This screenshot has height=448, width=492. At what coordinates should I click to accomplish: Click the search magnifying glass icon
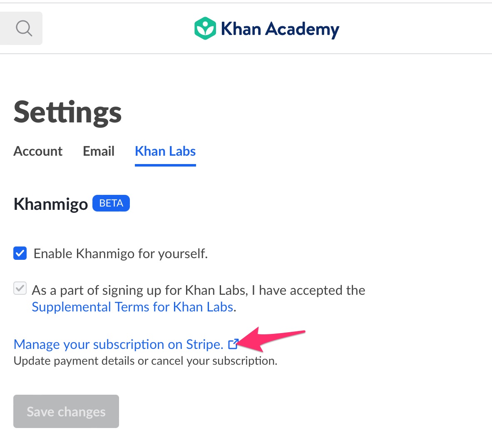coord(23,28)
